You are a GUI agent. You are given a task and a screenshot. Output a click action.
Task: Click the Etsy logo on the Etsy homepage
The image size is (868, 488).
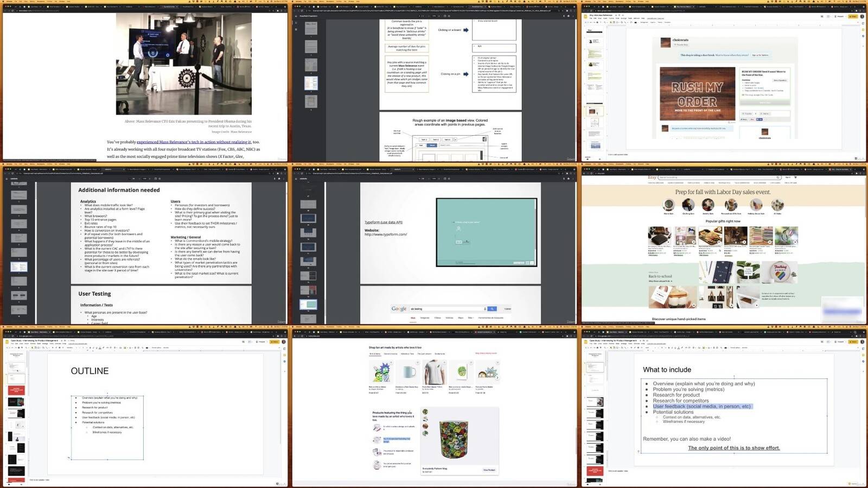[x=652, y=177]
